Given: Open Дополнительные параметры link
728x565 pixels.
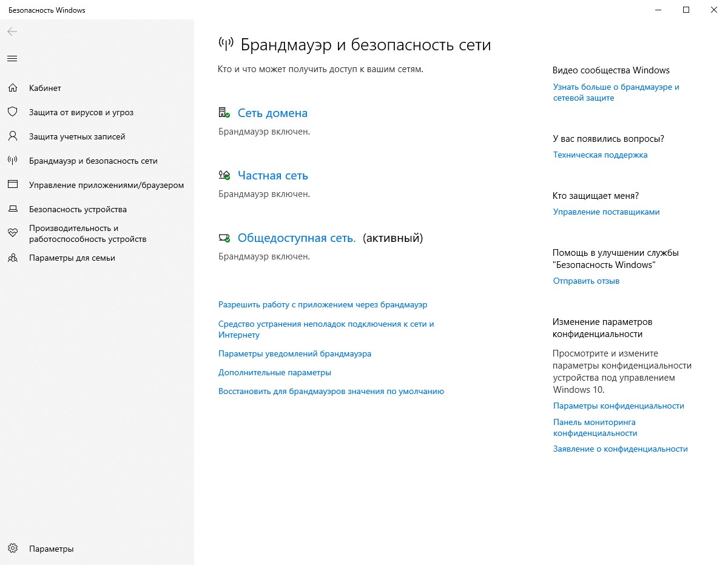Looking at the screenshot, I should [274, 372].
